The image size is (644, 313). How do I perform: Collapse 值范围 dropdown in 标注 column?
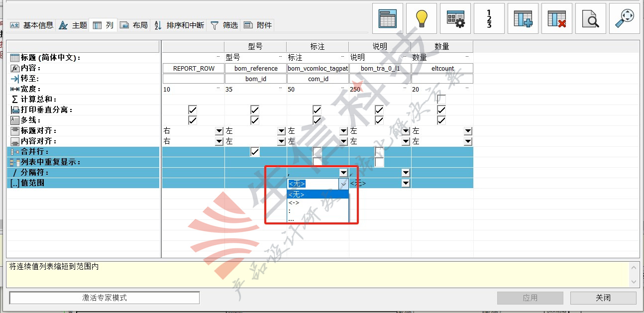tap(343, 184)
